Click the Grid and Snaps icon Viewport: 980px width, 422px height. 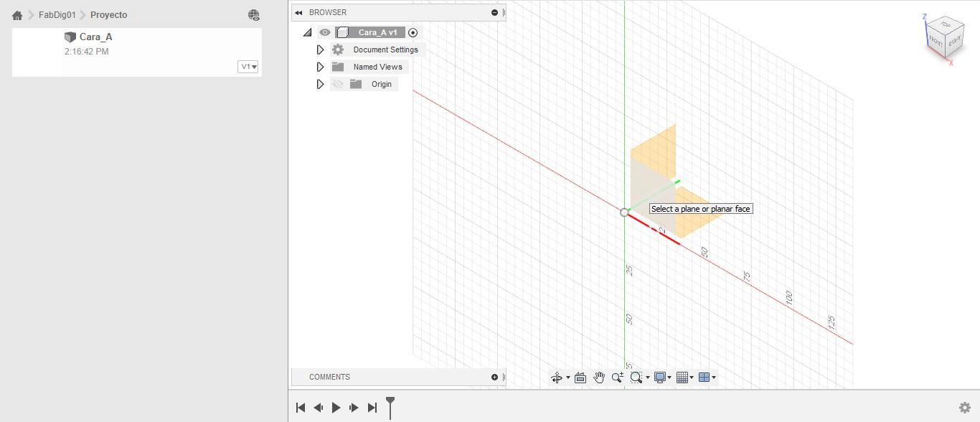click(682, 378)
